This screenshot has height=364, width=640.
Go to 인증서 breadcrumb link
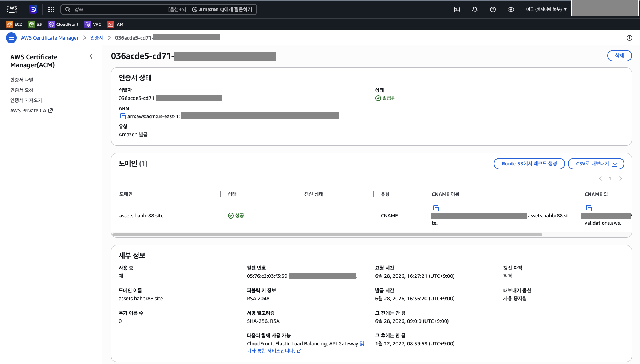[x=97, y=38]
